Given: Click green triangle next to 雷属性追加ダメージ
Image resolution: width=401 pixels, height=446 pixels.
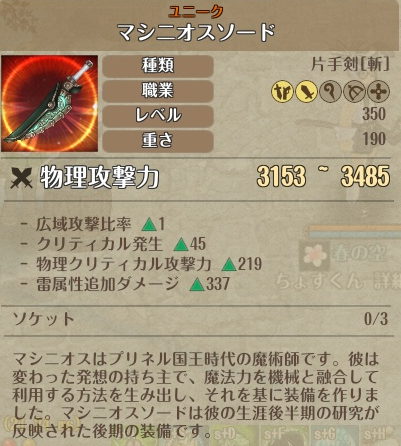Looking at the screenshot, I should tap(197, 285).
